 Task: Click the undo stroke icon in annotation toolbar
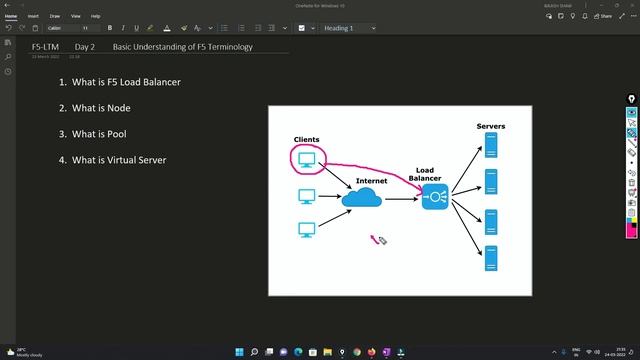click(631, 173)
